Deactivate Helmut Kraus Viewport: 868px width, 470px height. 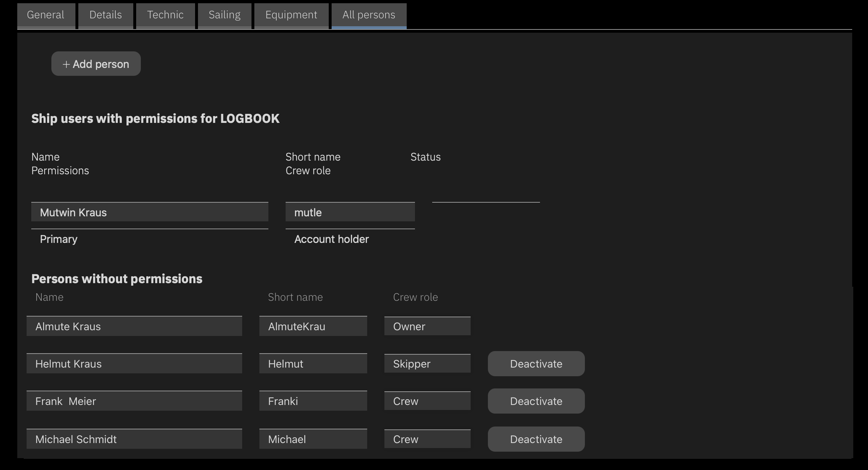pyautogui.click(x=536, y=364)
